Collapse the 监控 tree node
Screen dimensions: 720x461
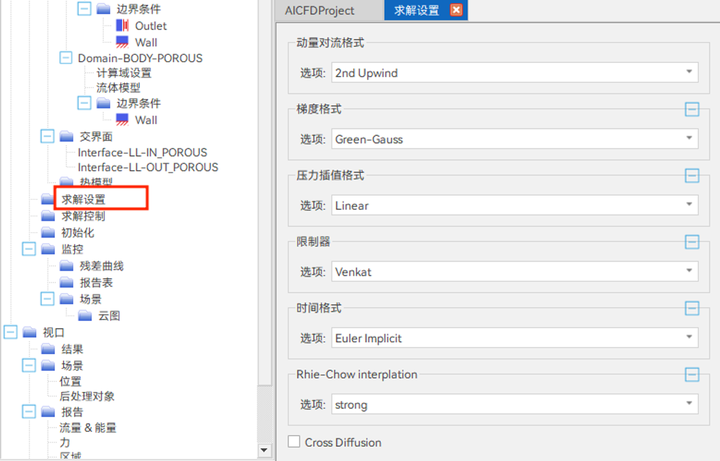point(29,249)
